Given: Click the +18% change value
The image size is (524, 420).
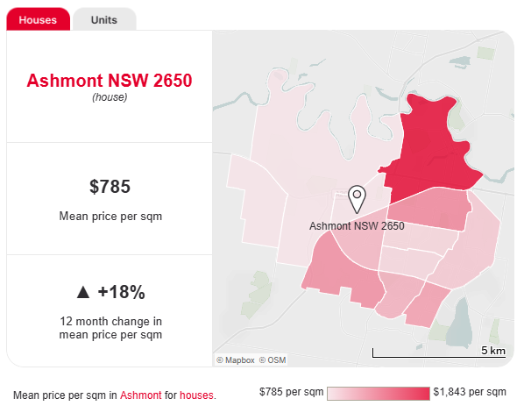Looking at the screenshot, I should pos(121,292).
